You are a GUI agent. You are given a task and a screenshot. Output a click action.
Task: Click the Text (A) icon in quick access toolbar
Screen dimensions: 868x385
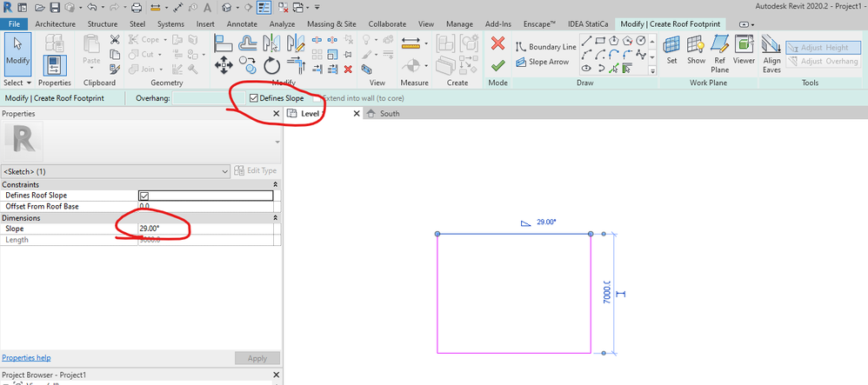click(207, 8)
